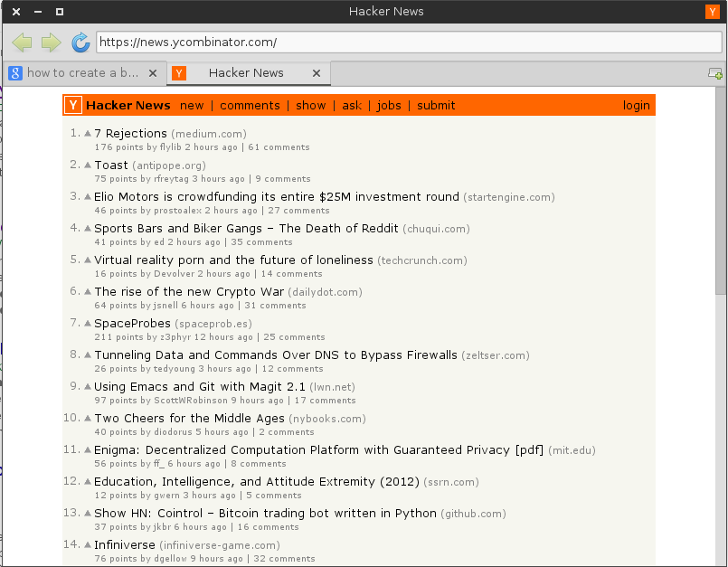
Task: Upvote 'The rise of the new Crypto War'
Action: [88, 291]
